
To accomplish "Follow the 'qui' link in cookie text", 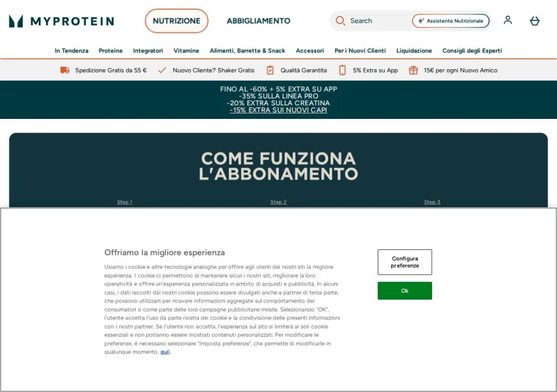I will click(164, 352).
